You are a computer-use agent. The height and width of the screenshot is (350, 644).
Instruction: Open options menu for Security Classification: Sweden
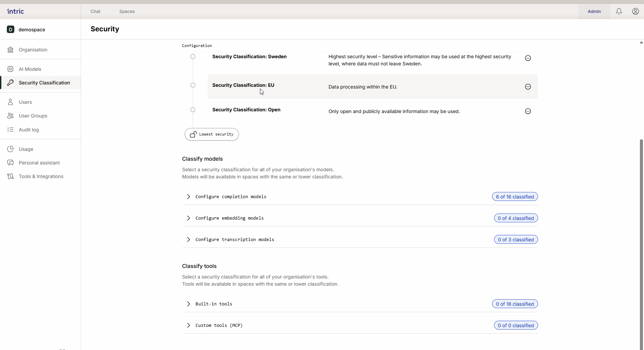click(528, 58)
